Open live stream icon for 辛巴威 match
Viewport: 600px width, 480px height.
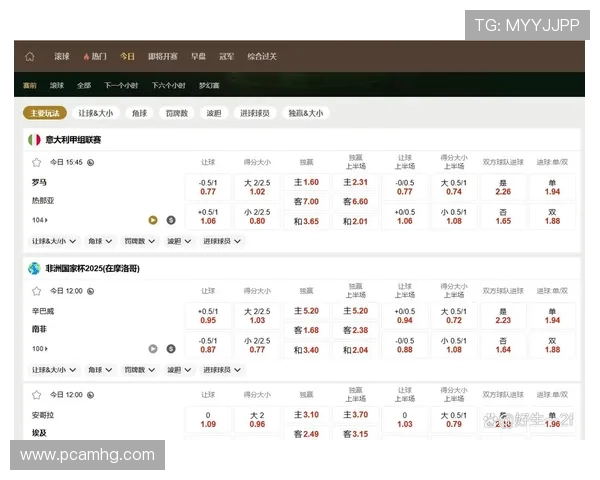pyautogui.click(x=153, y=349)
